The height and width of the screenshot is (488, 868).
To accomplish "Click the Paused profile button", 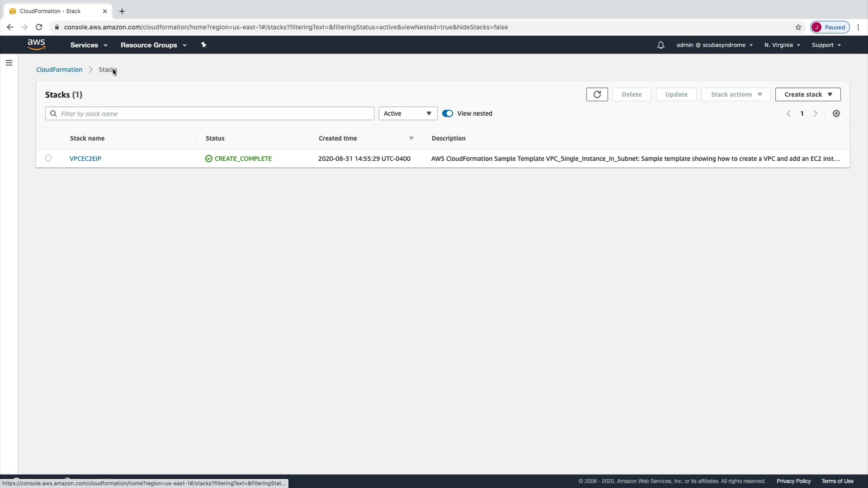I will point(830,27).
